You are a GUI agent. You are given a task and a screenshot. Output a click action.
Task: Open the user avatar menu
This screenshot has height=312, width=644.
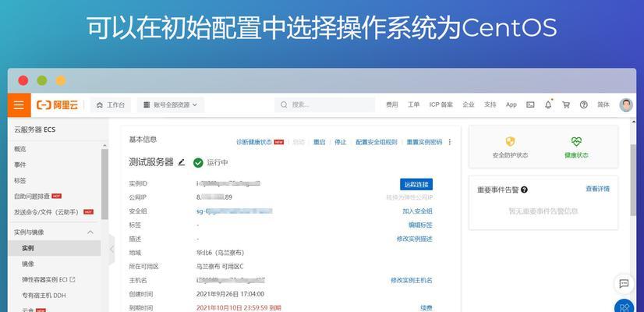[626, 105]
